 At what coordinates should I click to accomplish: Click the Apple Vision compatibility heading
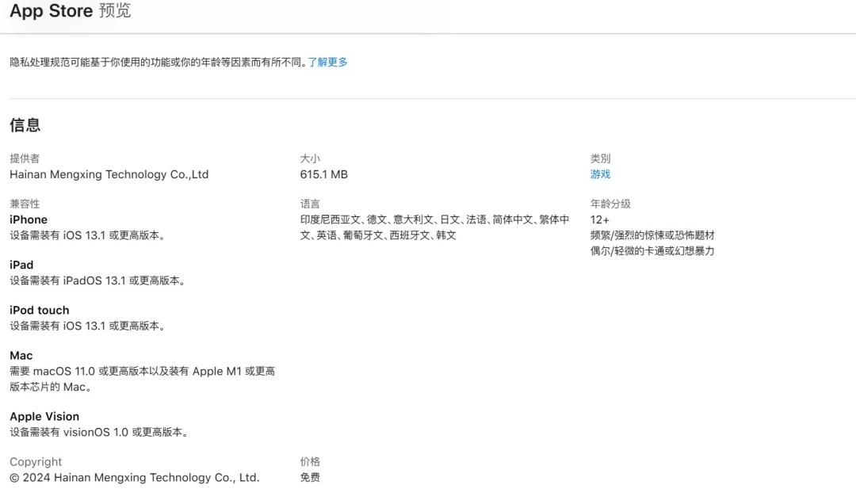(44, 416)
